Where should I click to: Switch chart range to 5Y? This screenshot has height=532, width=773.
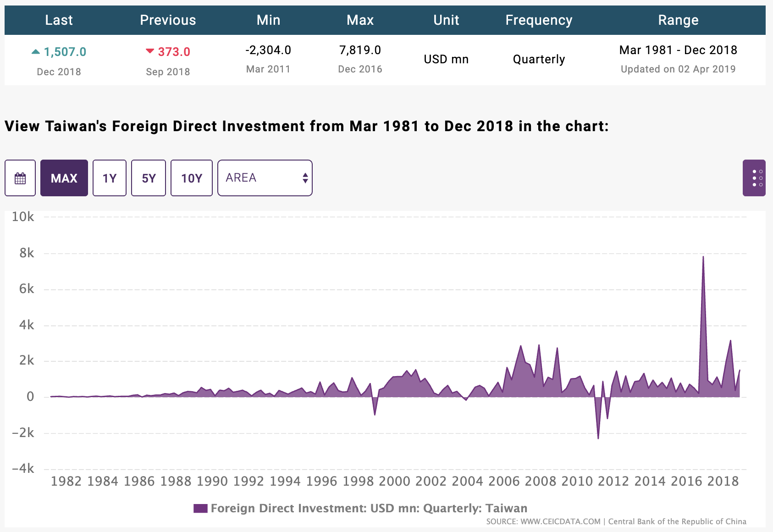(x=149, y=178)
